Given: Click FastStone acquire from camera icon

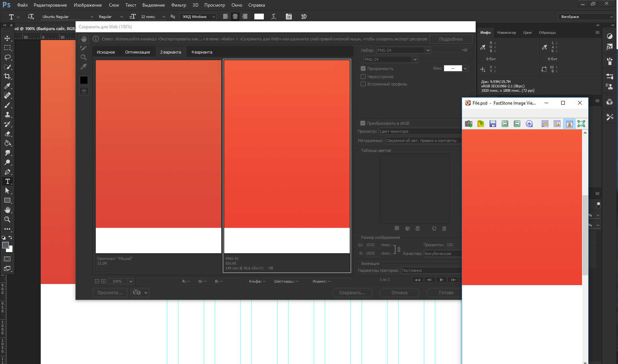Looking at the screenshot, I should (469, 124).
